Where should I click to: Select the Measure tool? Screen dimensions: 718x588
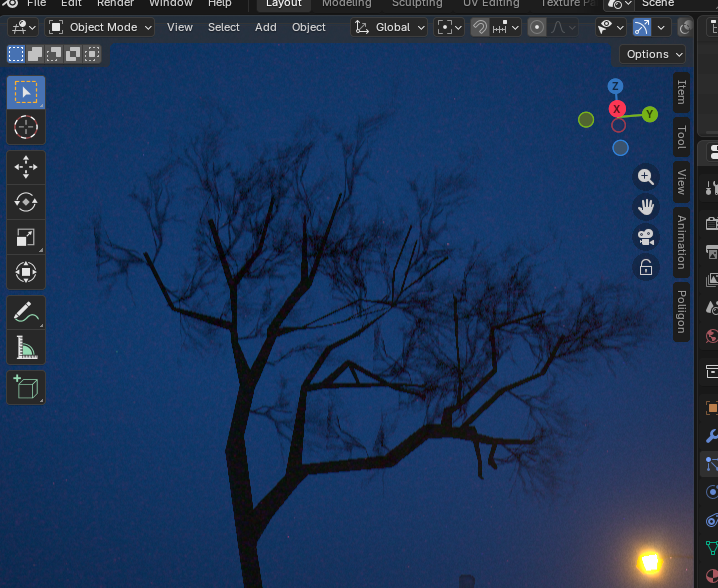(26, 347)
